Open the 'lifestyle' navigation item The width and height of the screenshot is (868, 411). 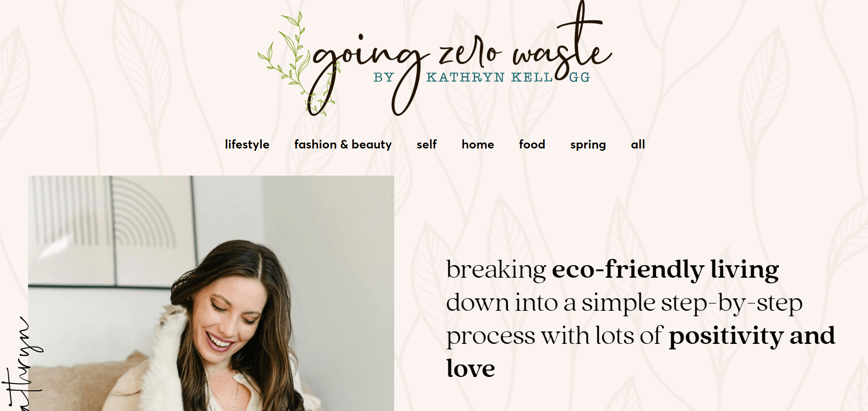point(247,144)
